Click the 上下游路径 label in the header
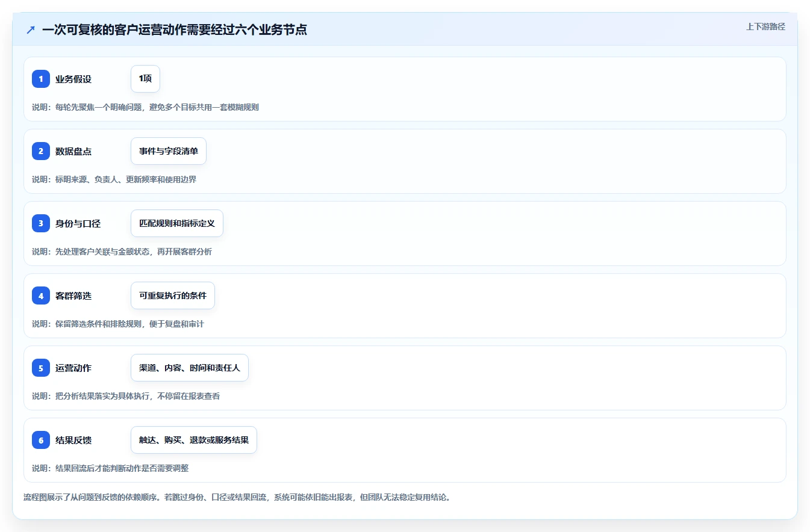 click(765, 26)
